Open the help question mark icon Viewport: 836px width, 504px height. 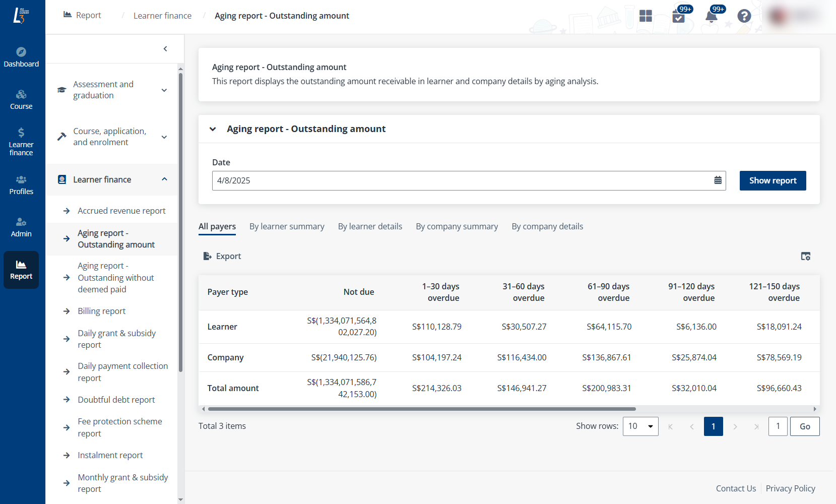[x=744, y=16]
